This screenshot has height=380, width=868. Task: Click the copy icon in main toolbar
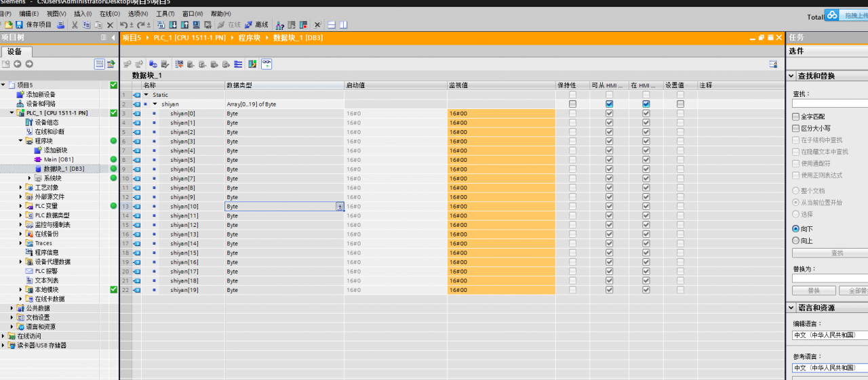click(x=87, y=24)
